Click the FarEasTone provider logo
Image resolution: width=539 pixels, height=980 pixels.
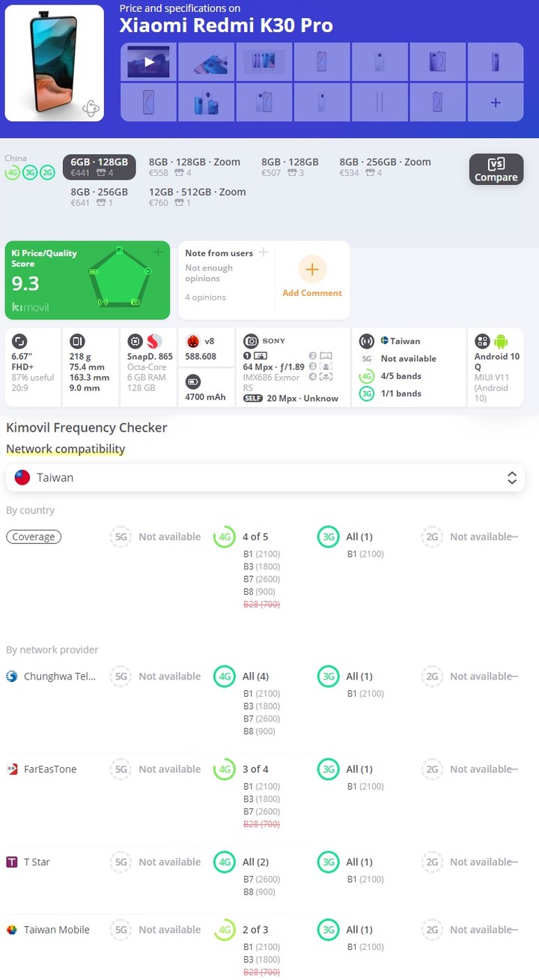[x=12, y=769]
